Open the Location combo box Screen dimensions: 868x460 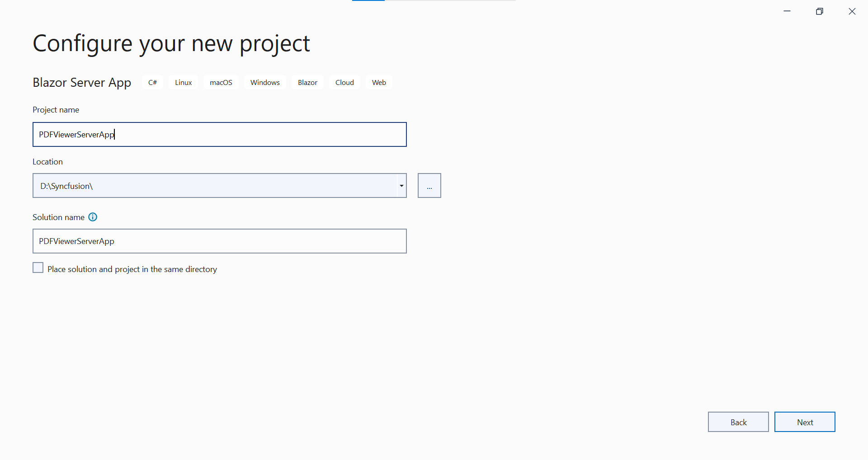click(x=219, y=185)
